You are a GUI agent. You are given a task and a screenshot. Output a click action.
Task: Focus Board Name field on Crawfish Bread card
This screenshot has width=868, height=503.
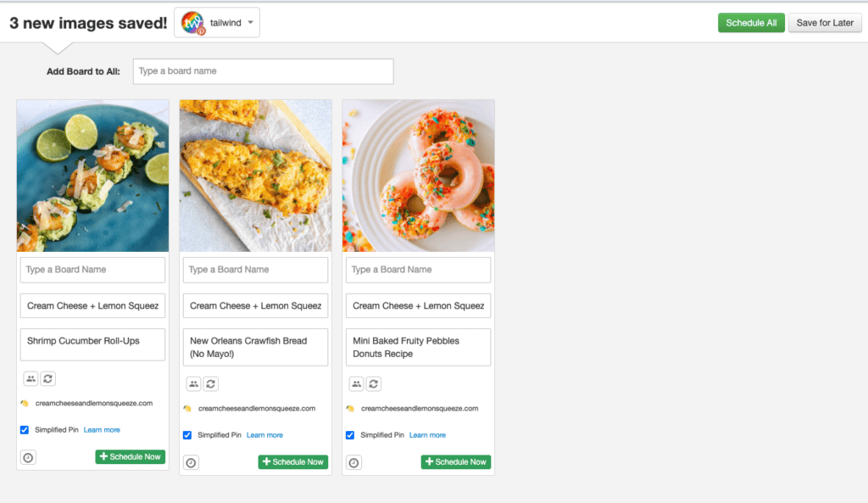tap(256, 270)
